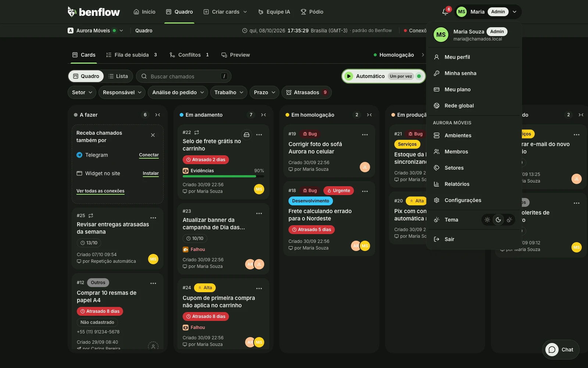Click Instalar for Widget no site

[x=151, y=173]
